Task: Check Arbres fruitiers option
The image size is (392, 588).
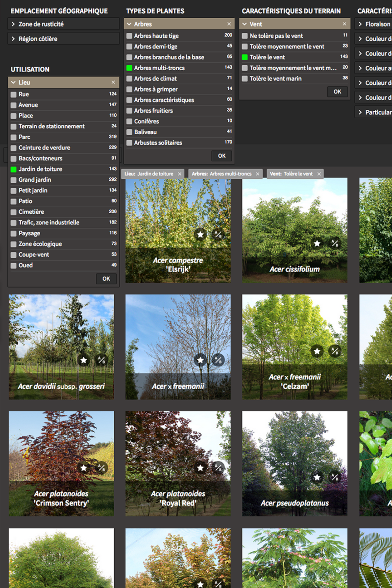Action: [129, 111]
